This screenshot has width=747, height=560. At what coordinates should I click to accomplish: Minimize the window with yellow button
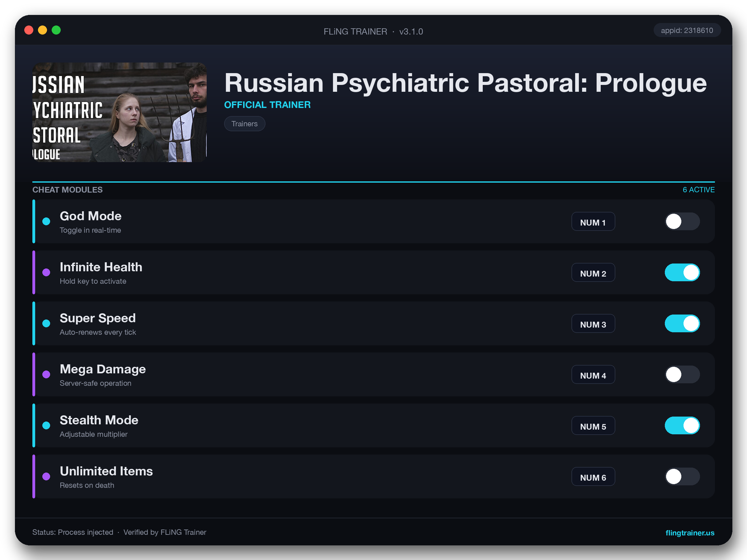point(43,30)
